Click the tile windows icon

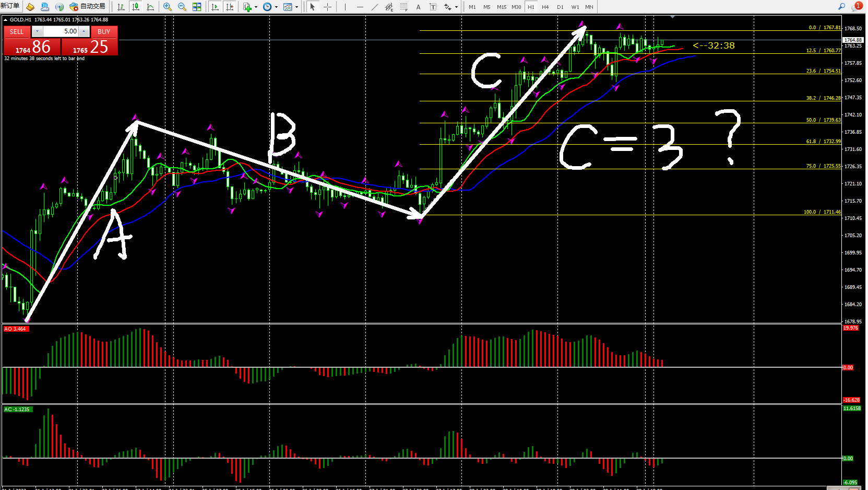point(197,7)
